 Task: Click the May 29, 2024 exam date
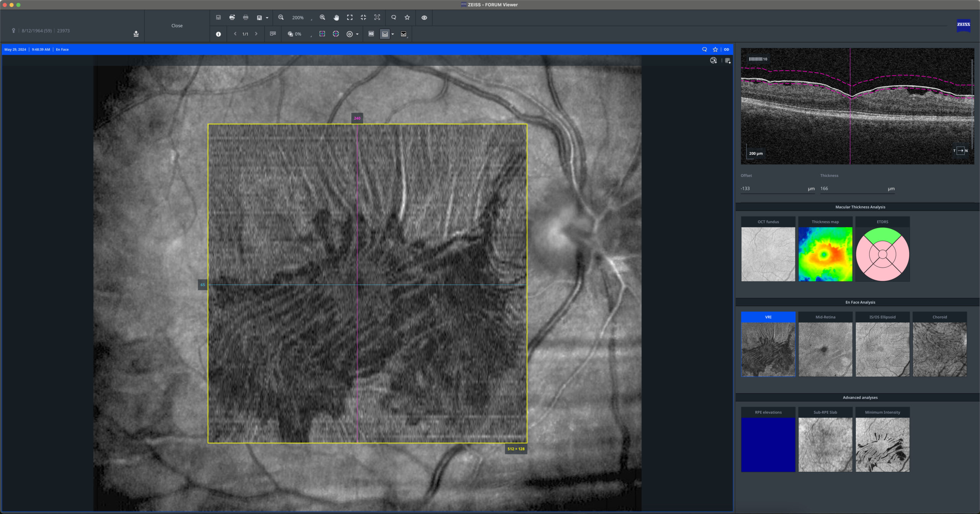click(15, 49)
